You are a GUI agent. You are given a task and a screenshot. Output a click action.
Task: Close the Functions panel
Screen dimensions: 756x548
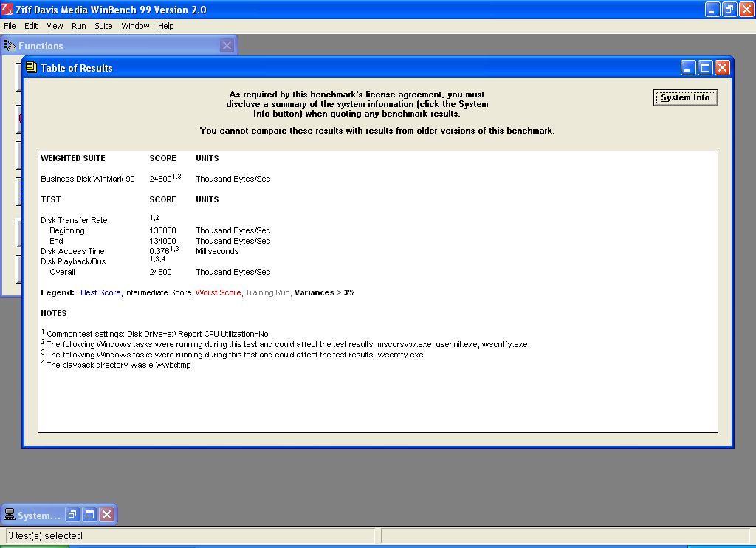tap(227, 46)
